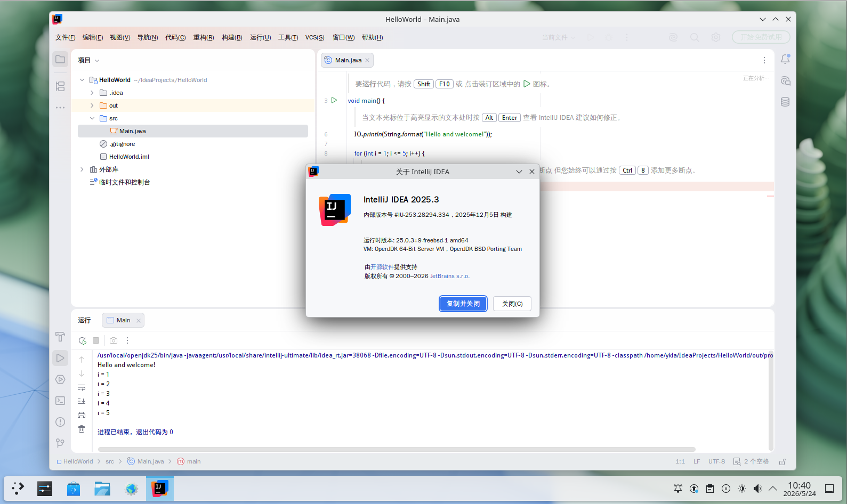Open the Run tool window icon
The height and width of the screenshot is (504, 847).
(x=60, y=358)
